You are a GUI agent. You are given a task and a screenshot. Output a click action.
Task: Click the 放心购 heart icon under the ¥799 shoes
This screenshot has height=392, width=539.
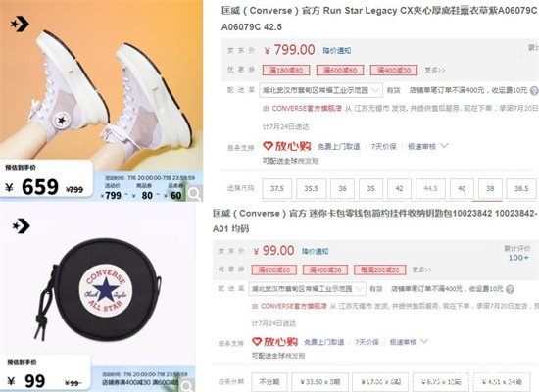269,146
